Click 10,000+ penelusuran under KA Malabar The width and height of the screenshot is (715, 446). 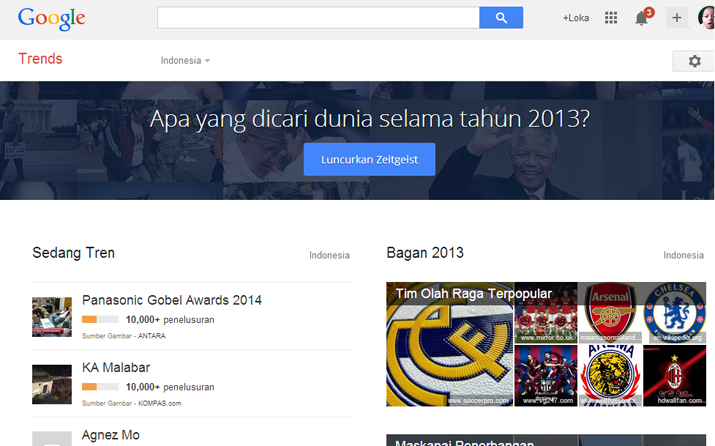[170, 387]
